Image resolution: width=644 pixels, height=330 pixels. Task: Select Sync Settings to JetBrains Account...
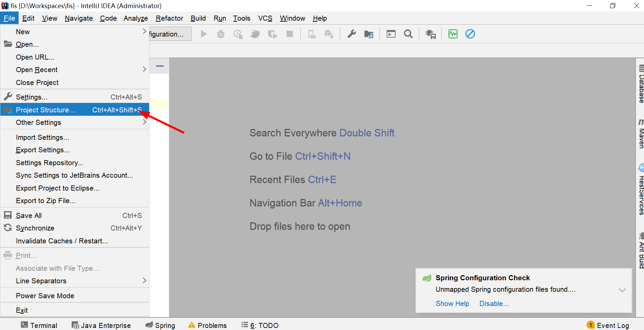click(x=75, y=175)
